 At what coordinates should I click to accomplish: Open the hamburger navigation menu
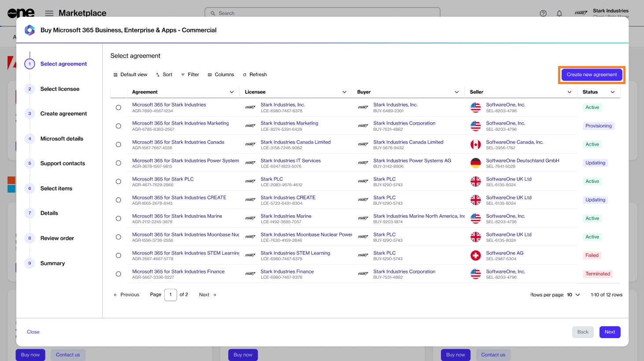pos(49,13)
